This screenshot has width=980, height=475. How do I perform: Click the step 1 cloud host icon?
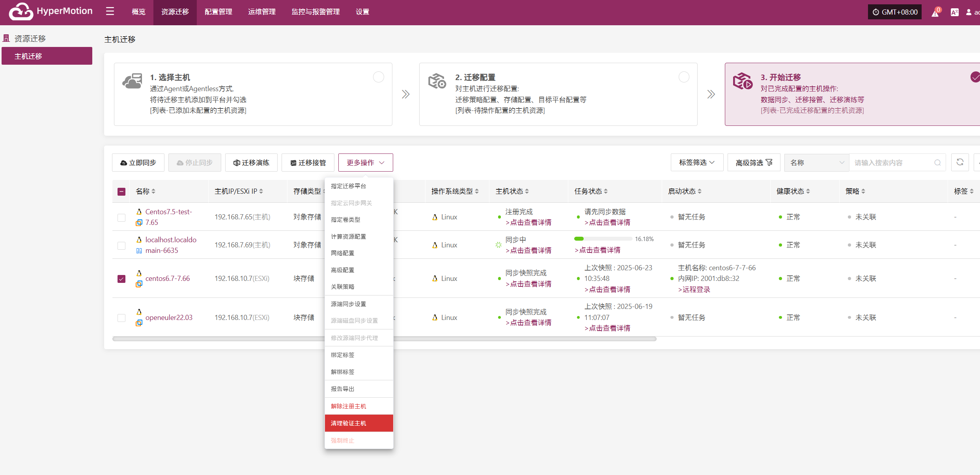pyautogui.click(x=132, y=81)
